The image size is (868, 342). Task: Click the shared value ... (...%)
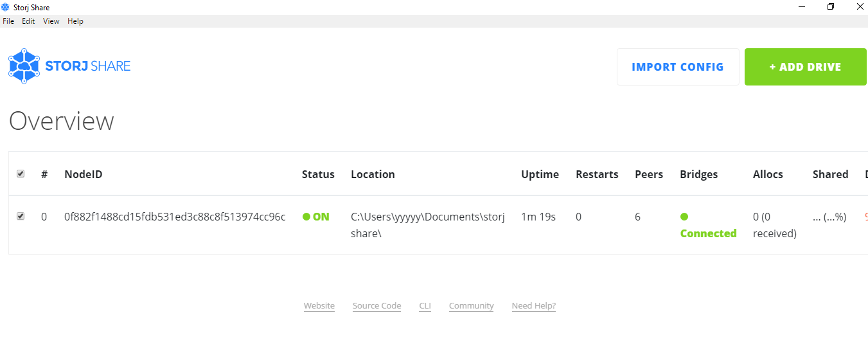829,217
